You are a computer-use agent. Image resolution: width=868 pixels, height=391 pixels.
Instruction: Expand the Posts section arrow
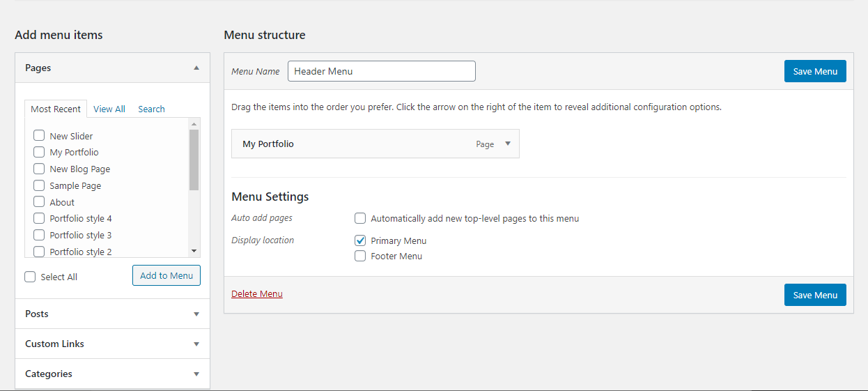point(196,314)
